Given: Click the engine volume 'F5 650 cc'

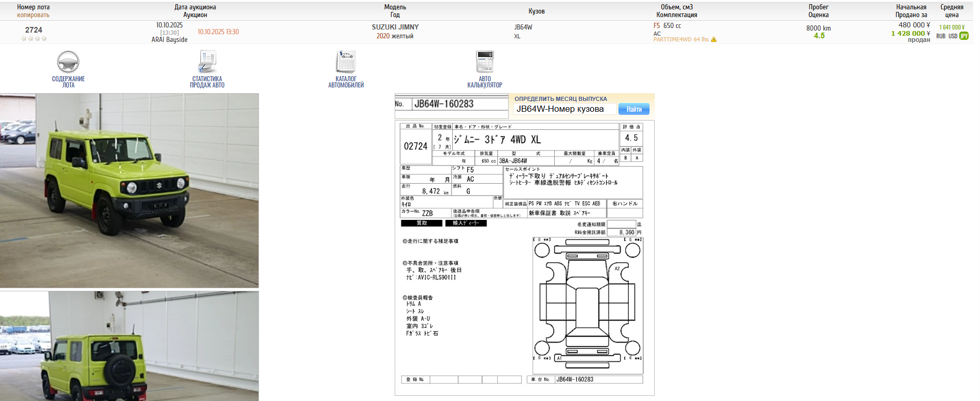Looking at the screenshot, I should point(667,25).
